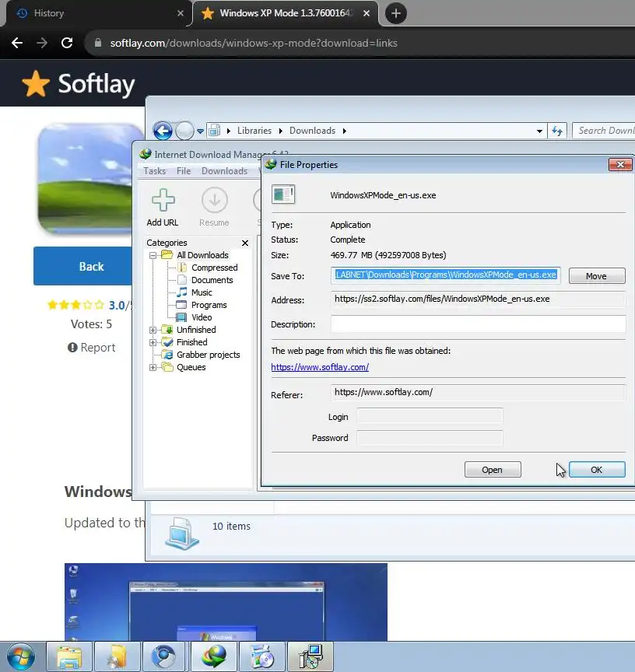Screen dimensions: 635x672
Task: Click the Password field
Action: pos(430,438)
